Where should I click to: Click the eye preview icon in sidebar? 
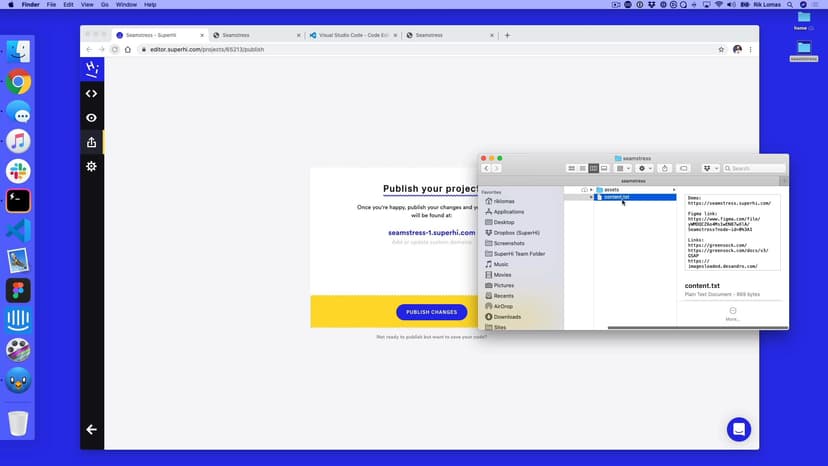[91, 118]
